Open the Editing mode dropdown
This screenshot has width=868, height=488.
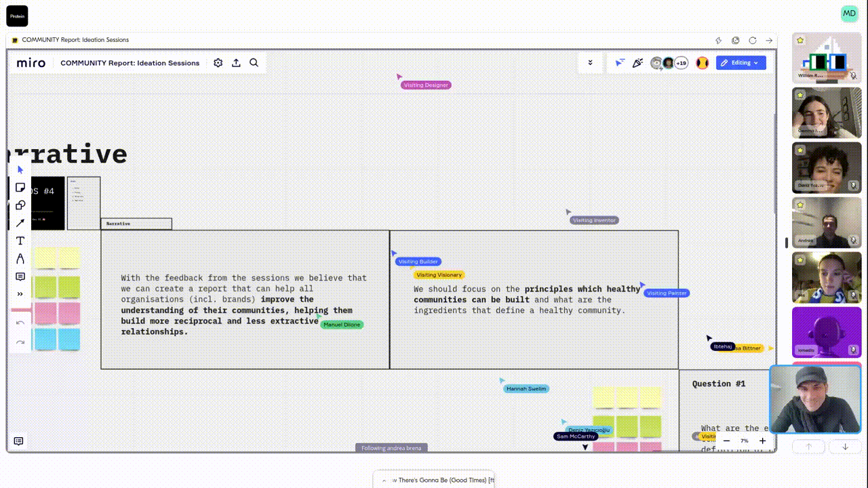click(x=741, y=63)
